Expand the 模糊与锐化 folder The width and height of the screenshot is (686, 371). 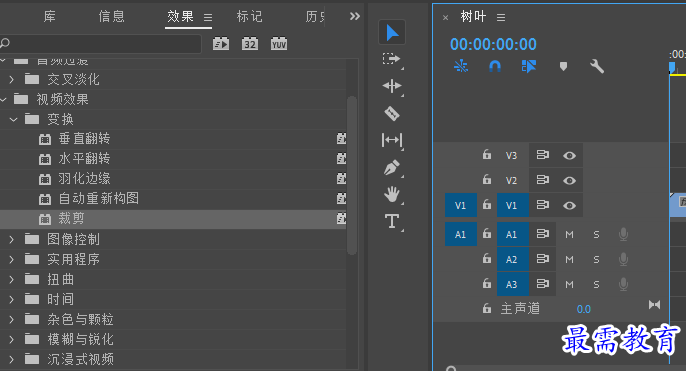click(11, 339)
